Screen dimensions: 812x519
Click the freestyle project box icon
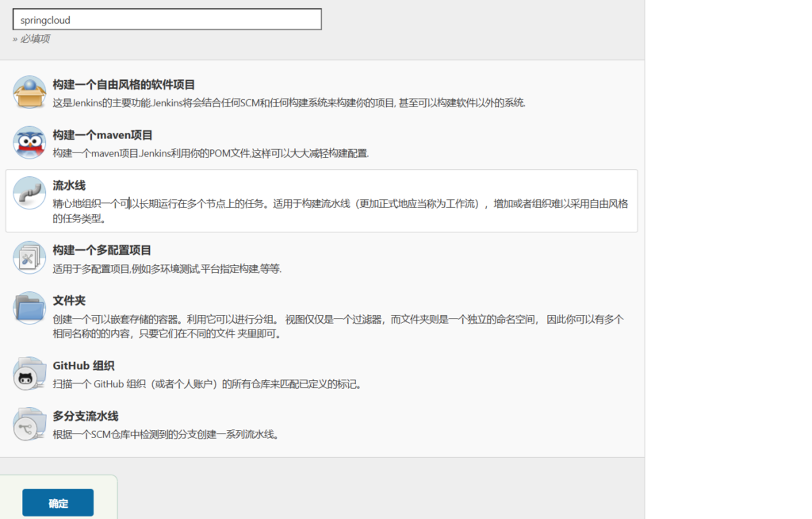[x=29, y=93]
